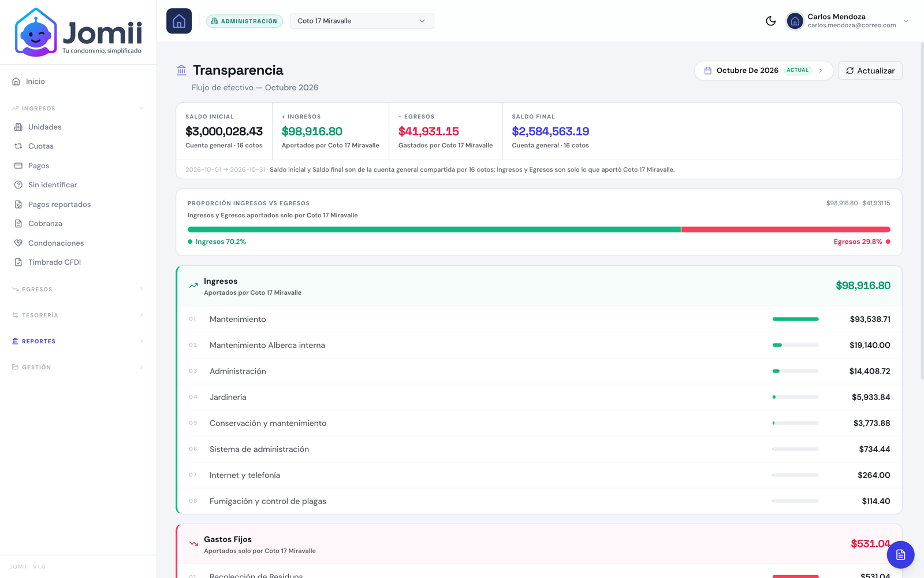Select the Mantenimiento Alberca interna row
This screenshot has width=924, height=578.
(x=539, y=345)
